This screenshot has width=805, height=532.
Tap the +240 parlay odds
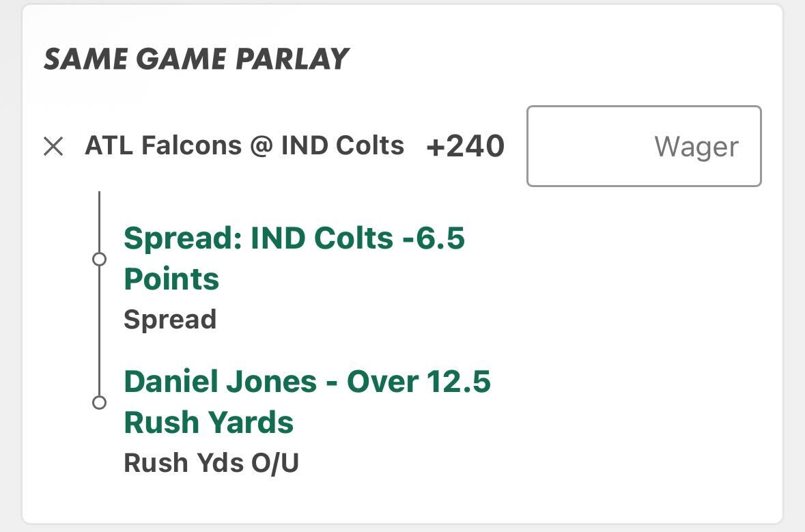(x=465, y=146)
